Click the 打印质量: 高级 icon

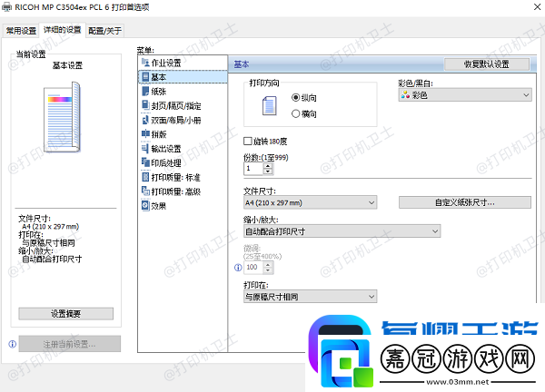pyautogui.click(x=145, y=191)
